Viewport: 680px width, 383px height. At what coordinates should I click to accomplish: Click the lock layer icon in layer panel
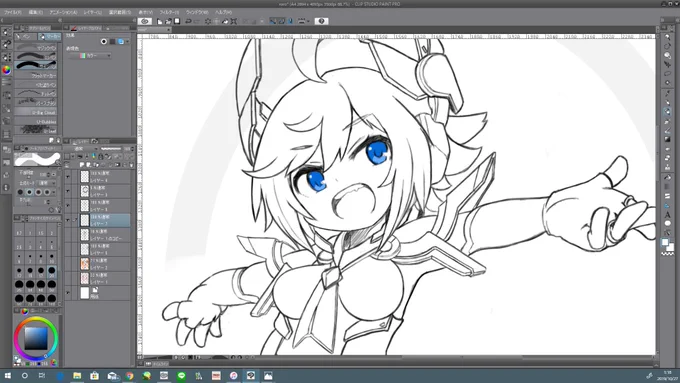click(x=101, y=157)
